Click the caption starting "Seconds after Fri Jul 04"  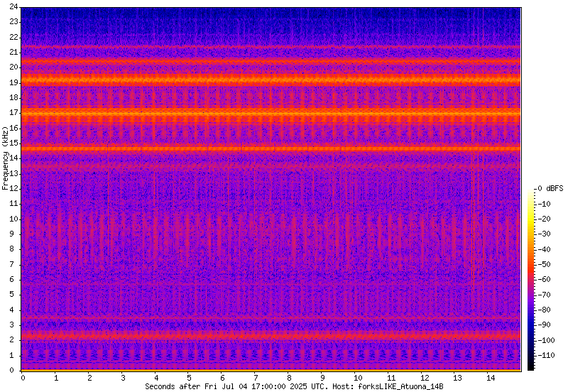point(294,386)
